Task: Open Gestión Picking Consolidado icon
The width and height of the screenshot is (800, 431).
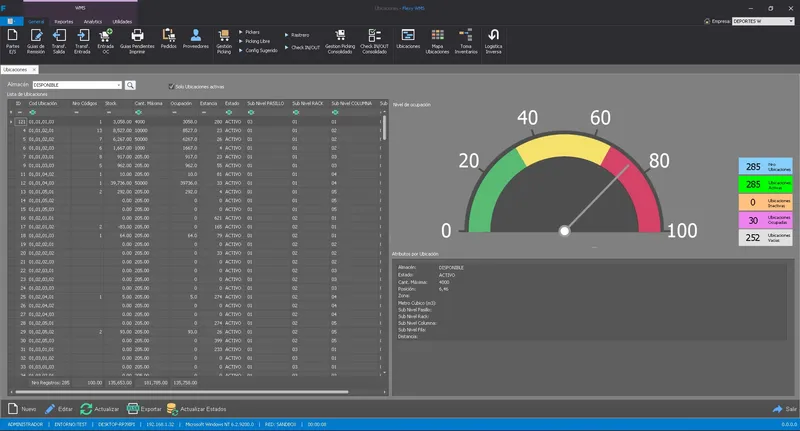Action: point(340,36)
